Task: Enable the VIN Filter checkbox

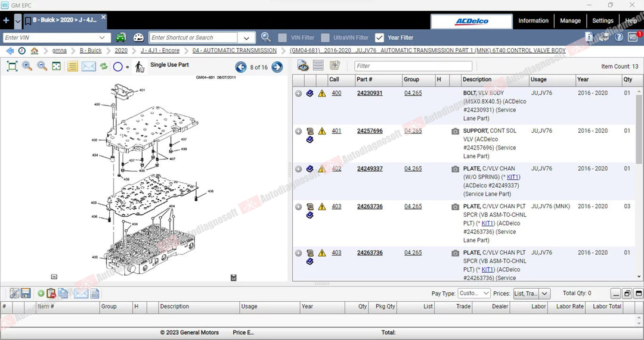Action: (282, 38)
